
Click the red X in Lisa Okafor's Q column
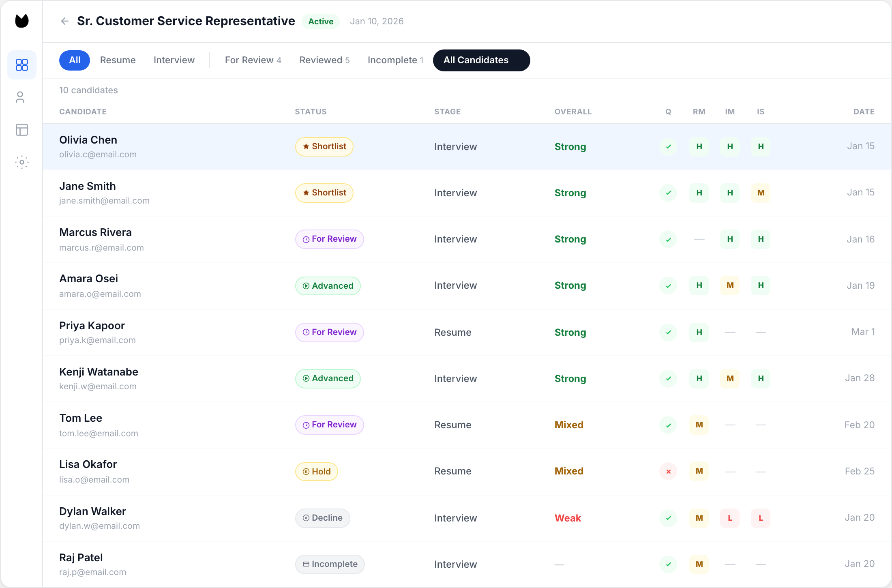668,471
